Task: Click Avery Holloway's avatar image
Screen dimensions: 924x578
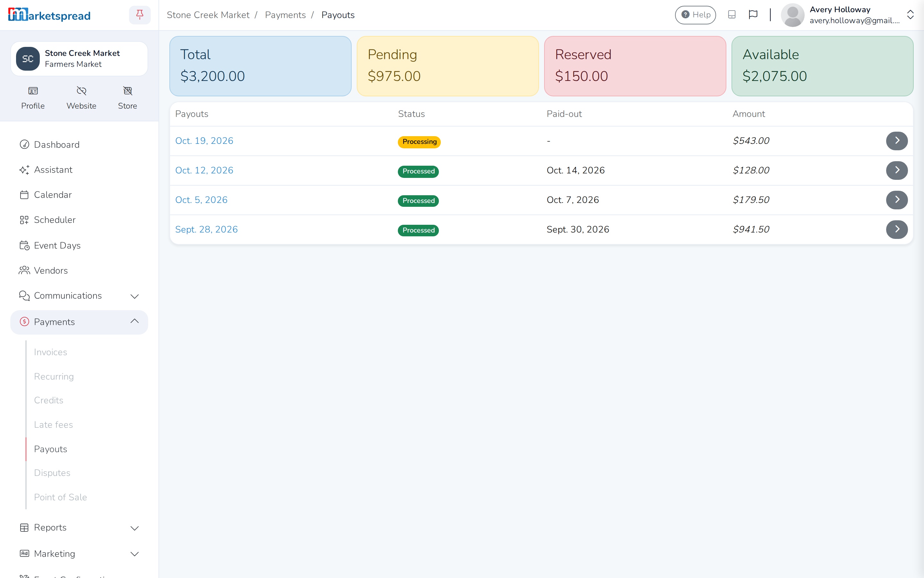Action: [793, 15]
